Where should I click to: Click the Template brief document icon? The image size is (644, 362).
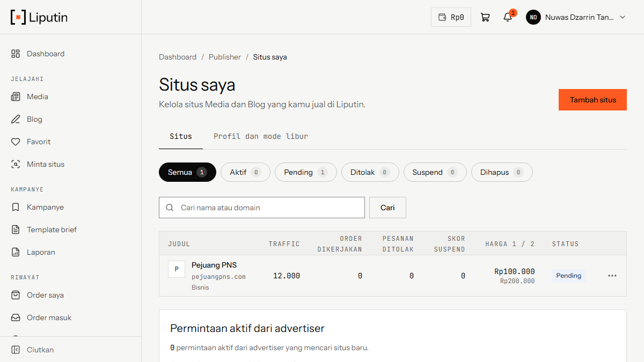[16, 230]
